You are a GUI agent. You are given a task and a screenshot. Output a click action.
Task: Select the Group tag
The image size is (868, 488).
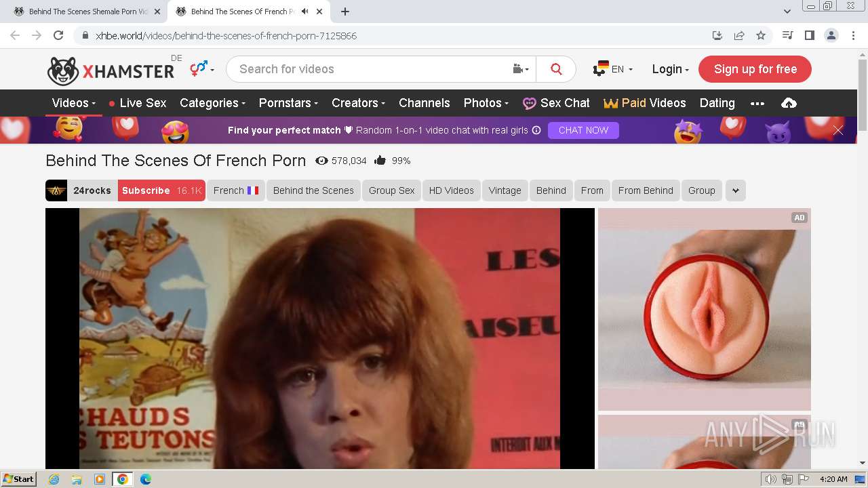point(701,190)
